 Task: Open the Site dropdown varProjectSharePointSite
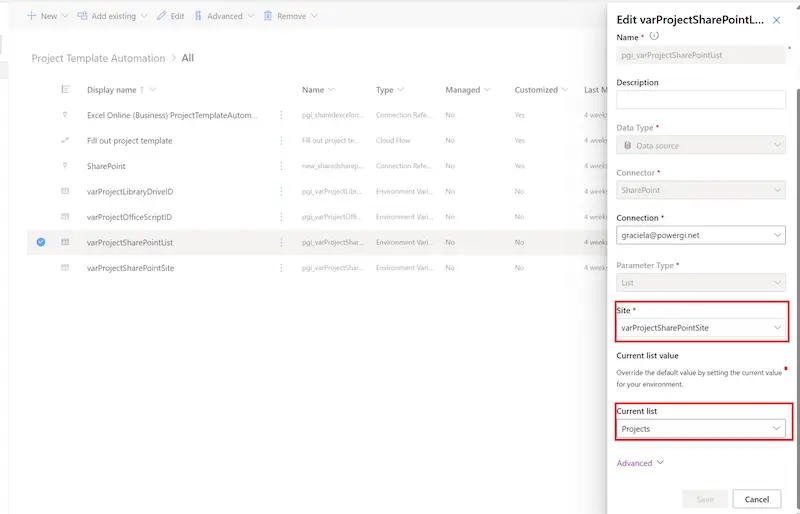701,328
